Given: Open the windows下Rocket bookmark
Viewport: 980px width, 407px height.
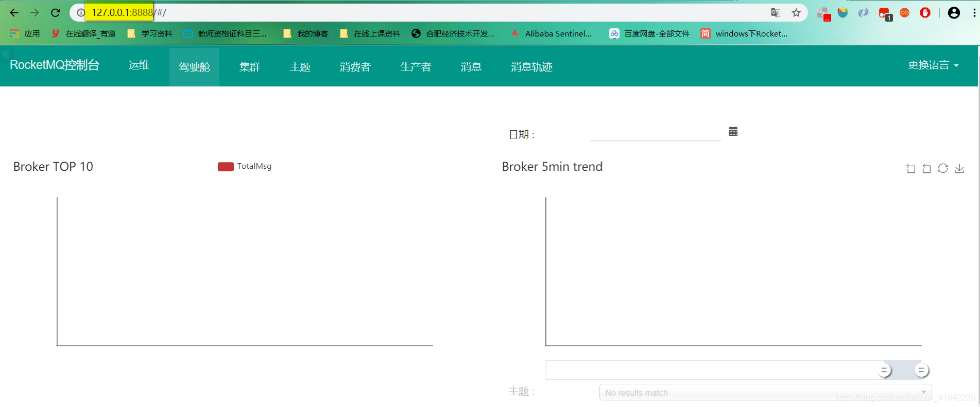Looking at the screenshot, I should (744, 33).
